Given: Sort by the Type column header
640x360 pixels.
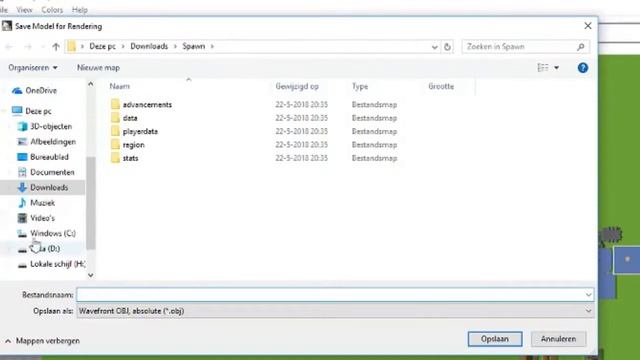Looking at the screenshot, I should pyautogui.click(x=360, y=87).
